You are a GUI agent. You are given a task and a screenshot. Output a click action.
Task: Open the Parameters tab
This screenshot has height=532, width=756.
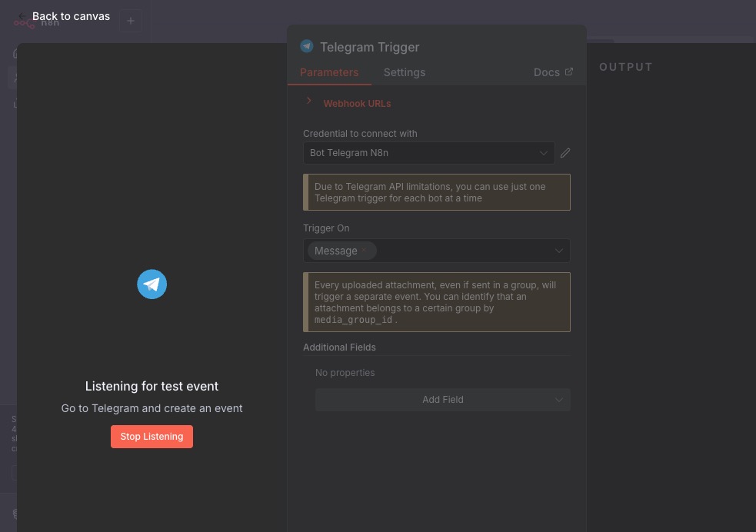[x=329, y=72]
